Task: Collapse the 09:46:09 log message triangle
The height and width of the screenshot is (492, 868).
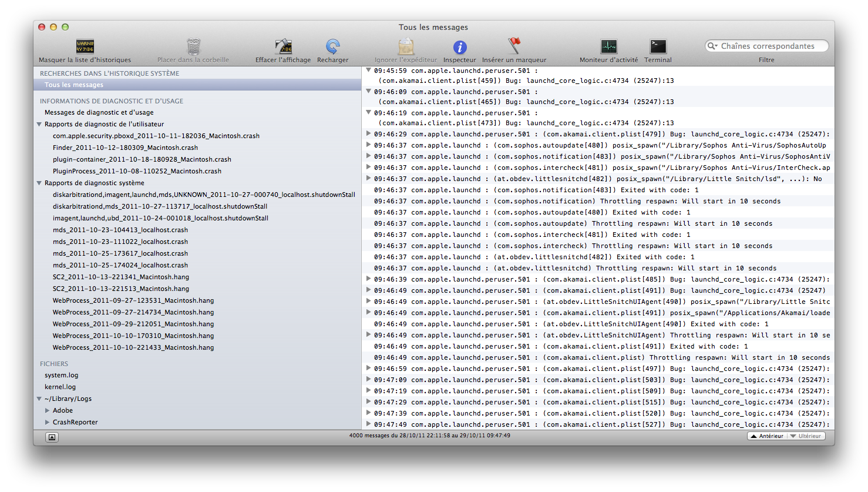Action: [x=368, y=91]
